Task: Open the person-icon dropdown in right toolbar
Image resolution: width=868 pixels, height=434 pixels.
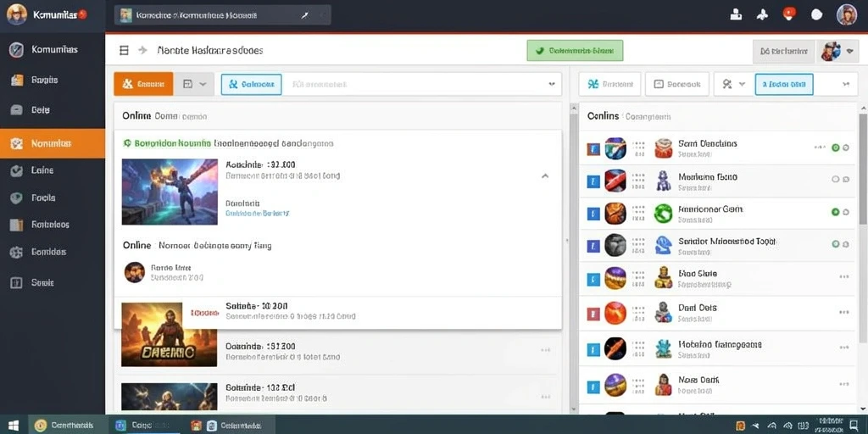Action: [733, 84]
